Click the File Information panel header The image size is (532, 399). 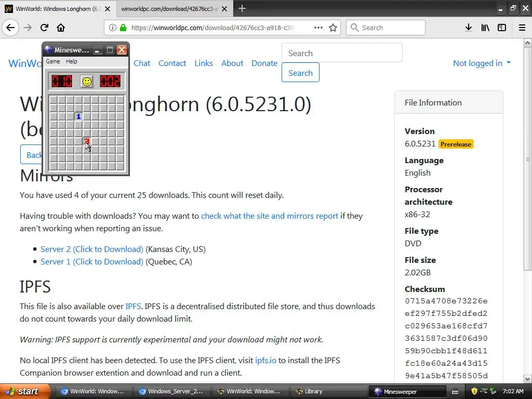tap(448, 102)
